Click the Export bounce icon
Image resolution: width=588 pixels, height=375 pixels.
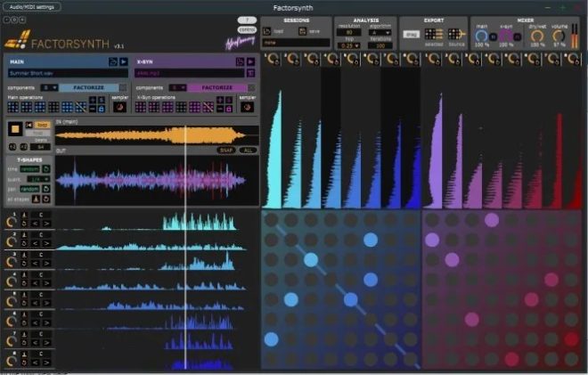[456, 34]
